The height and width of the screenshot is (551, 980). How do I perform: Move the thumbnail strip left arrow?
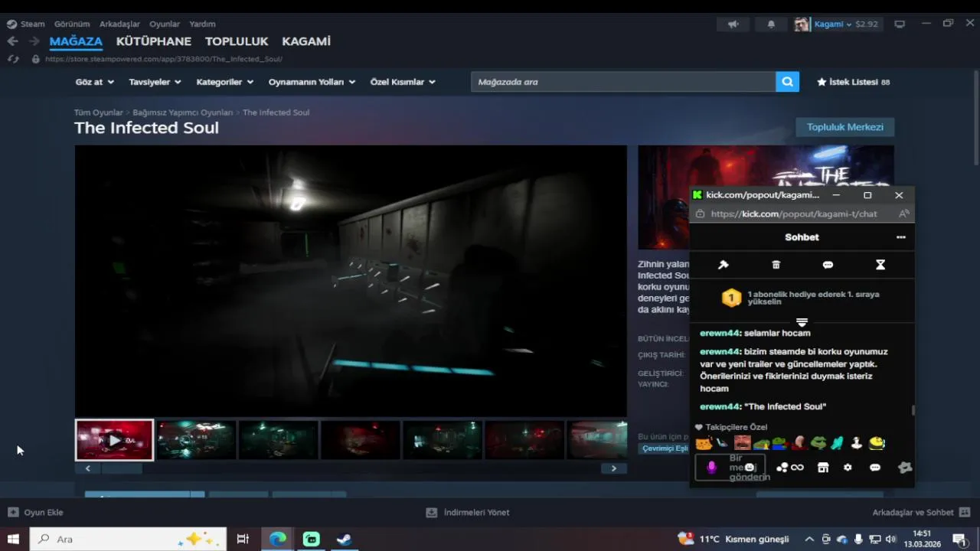tap(88, 468)
